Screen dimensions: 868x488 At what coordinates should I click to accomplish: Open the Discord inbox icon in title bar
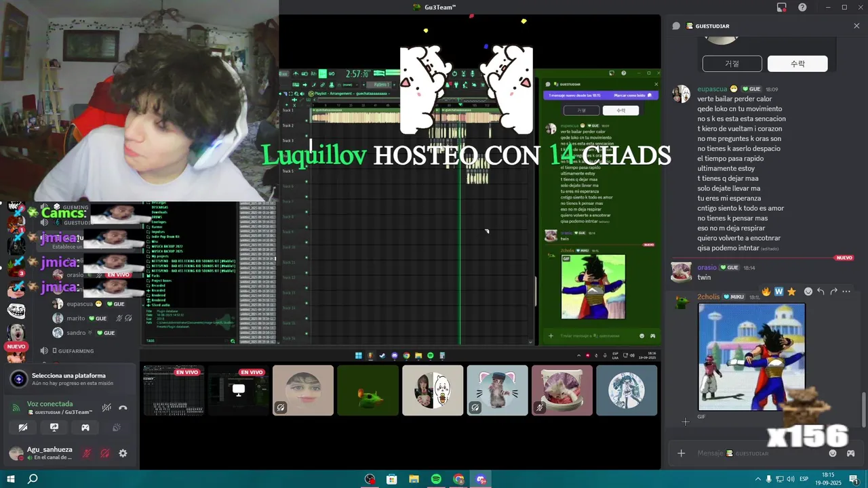point(782,7)
